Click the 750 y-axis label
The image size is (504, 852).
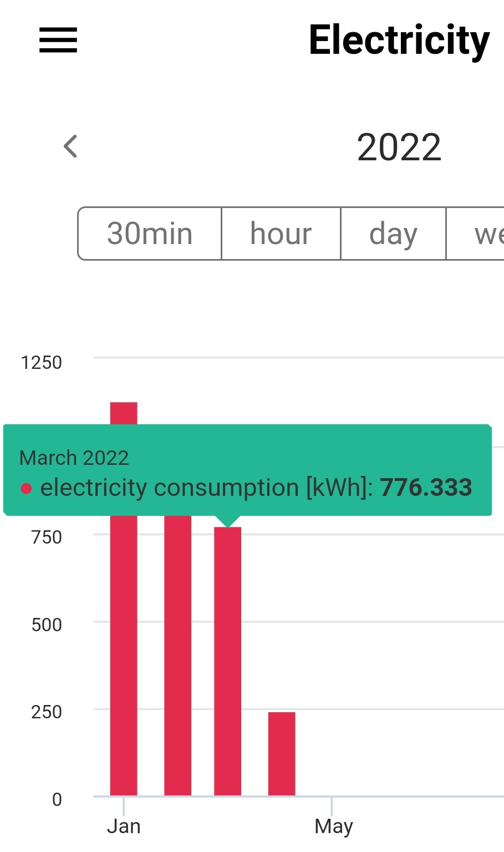coord(47,537)
